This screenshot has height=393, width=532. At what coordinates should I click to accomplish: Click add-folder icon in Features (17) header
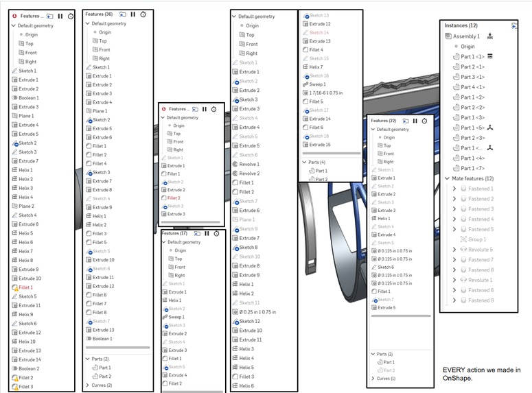click(x=197, y=233)
